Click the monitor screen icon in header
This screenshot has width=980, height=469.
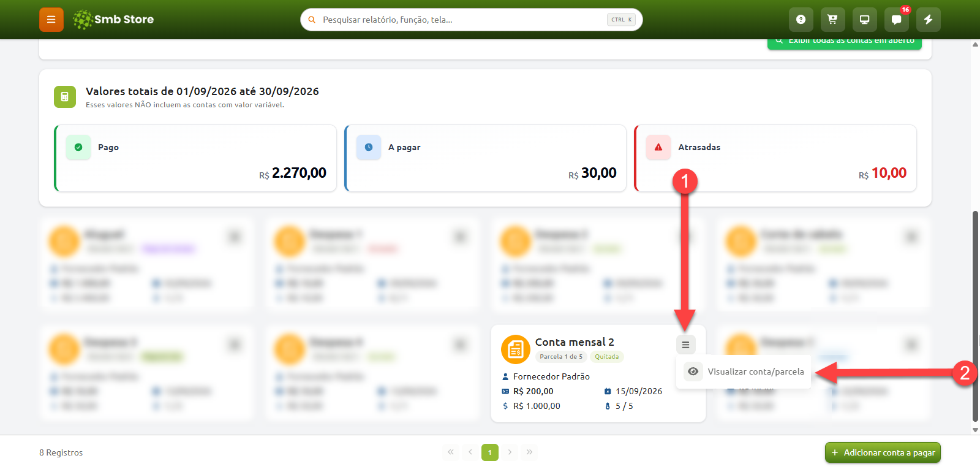(864, 20)
